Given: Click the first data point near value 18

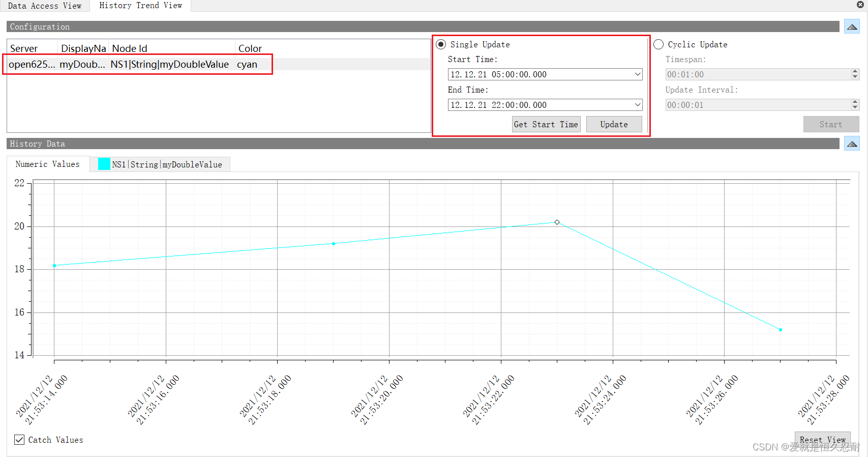Looking at the screenshot, I should 54,266.
